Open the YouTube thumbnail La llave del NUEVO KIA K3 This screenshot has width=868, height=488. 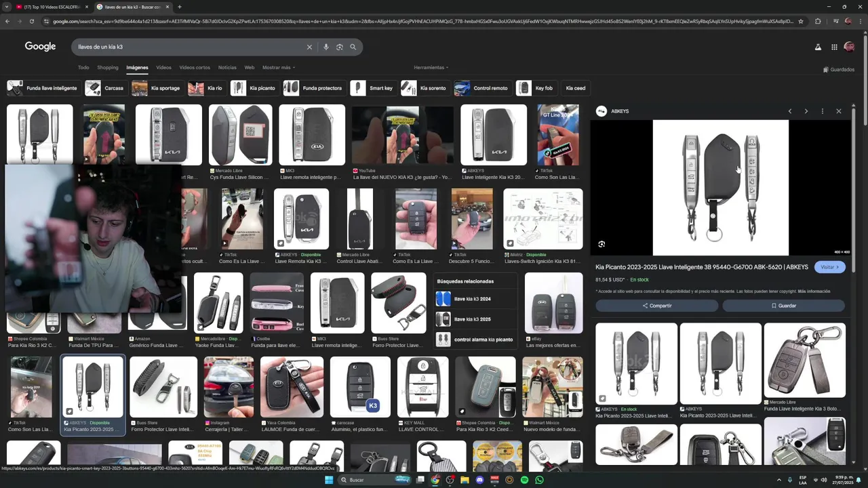click(x=401, y=135)
